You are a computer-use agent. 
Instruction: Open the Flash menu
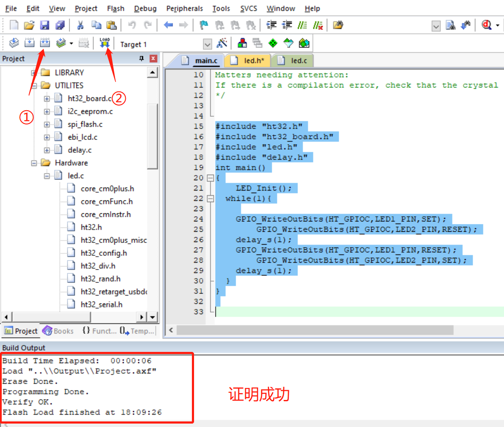116,8
